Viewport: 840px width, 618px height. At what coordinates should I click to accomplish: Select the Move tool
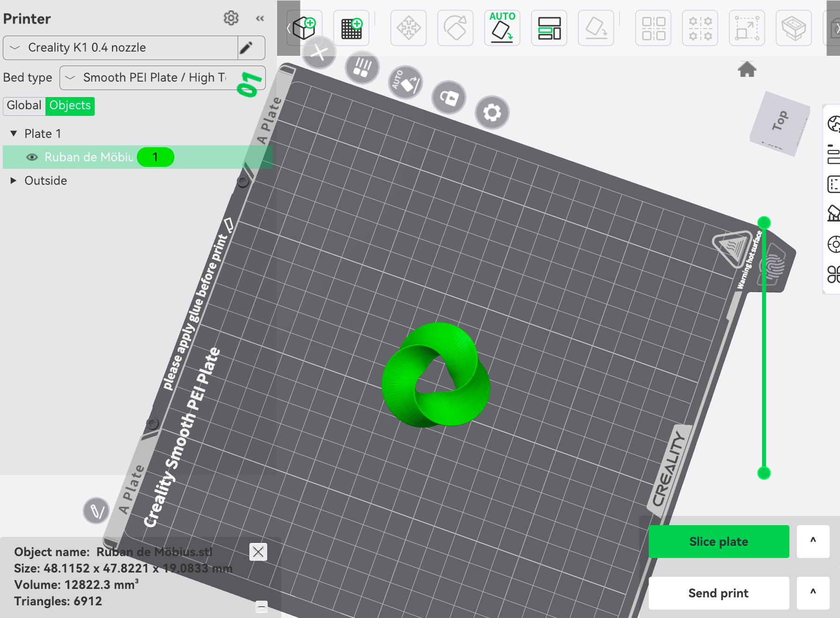point(408,28)
